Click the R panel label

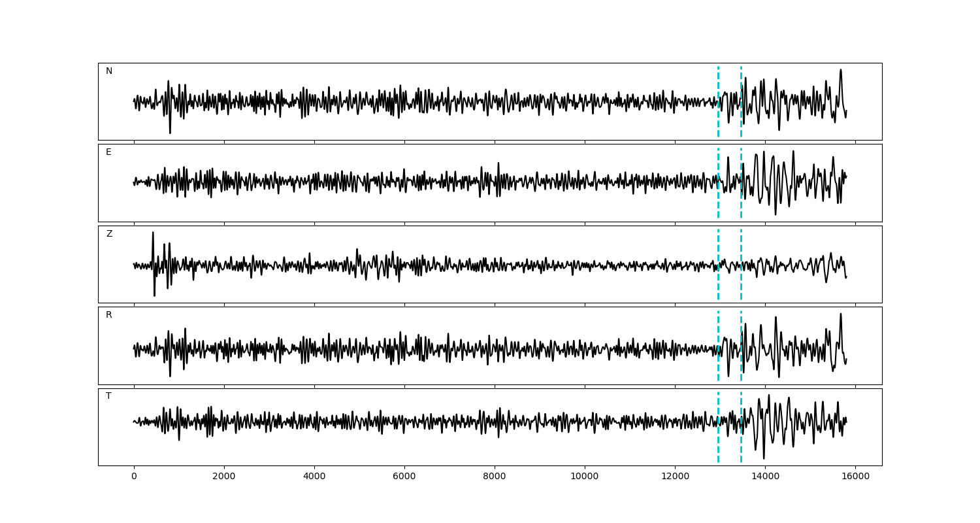point(108,315)
